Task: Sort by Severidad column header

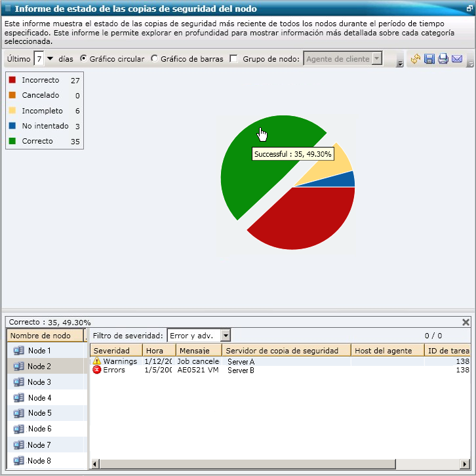Action: point(116,351)
